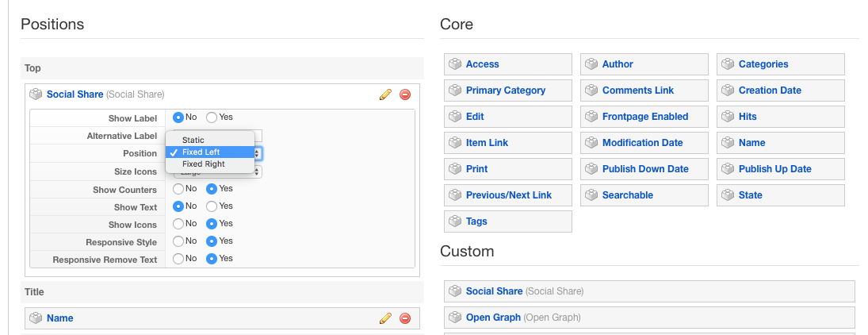Click the cube icon beside the Access element
Viewport: 868px width, 335px height.
click(x=455, y=64)
